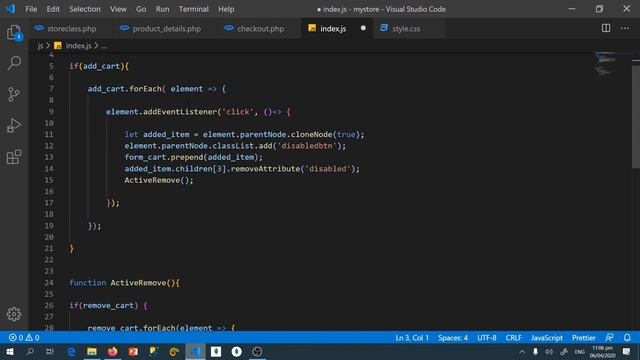The width and height of the screenshot is (640, 360).
Task: Open the editor More Actions ellipsis
Action: [625, 28]
